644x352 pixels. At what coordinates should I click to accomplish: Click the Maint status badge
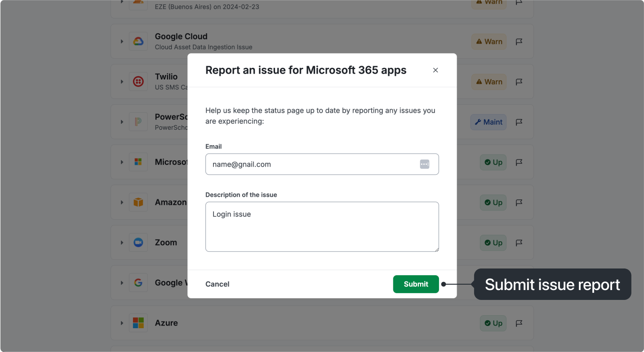pyautogui.click(x=489, y=122)
